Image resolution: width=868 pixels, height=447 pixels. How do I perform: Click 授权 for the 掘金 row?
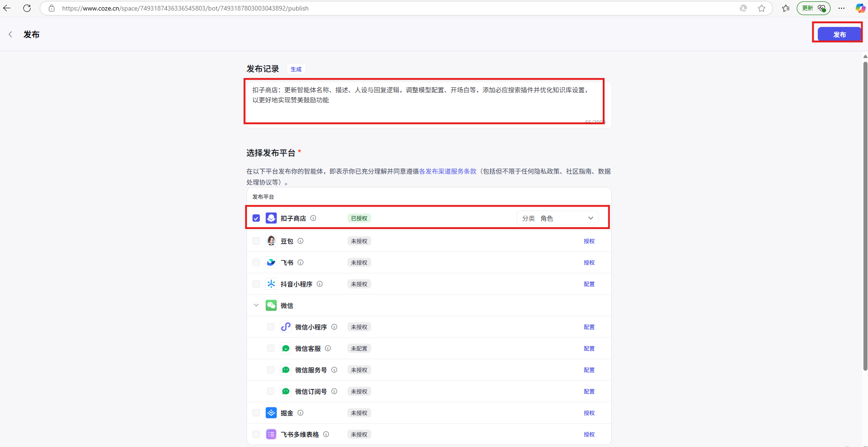[589, 413]
